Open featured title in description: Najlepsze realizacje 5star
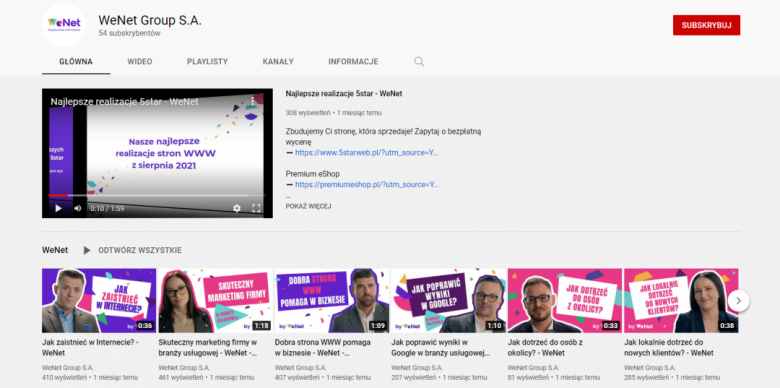 [x=344, y=94]
